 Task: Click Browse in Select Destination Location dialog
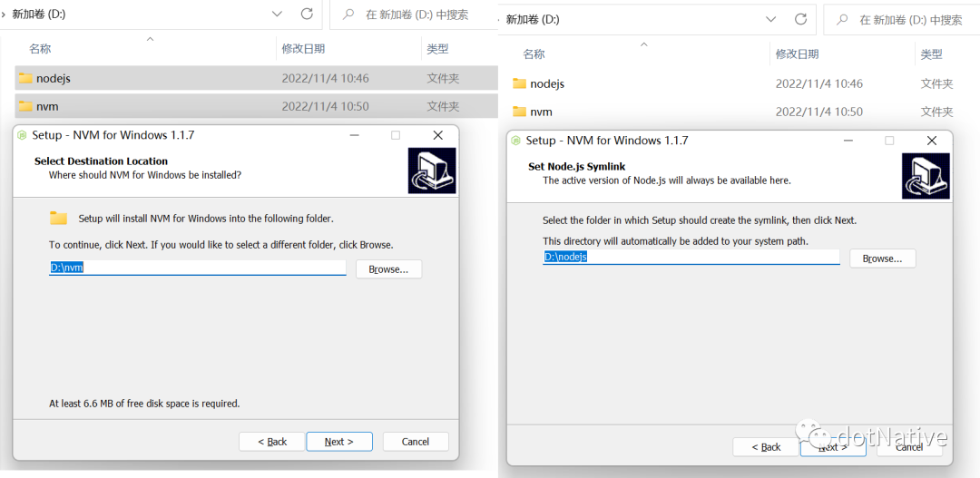click(388, 269)
